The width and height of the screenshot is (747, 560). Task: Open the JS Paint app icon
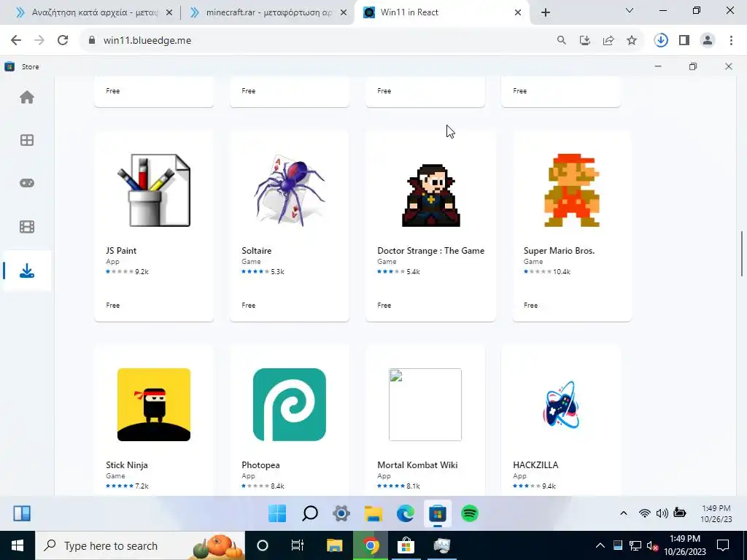tap(154, 190)
